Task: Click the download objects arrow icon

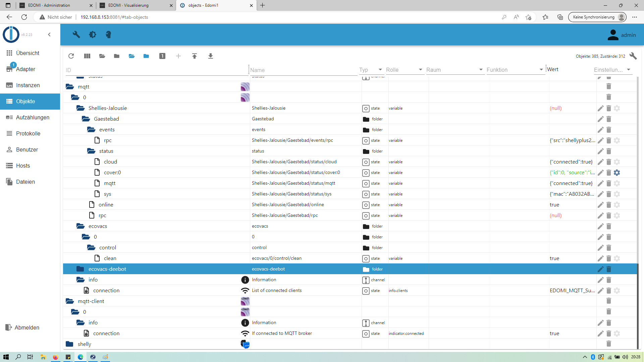Action: click(211, 56)
